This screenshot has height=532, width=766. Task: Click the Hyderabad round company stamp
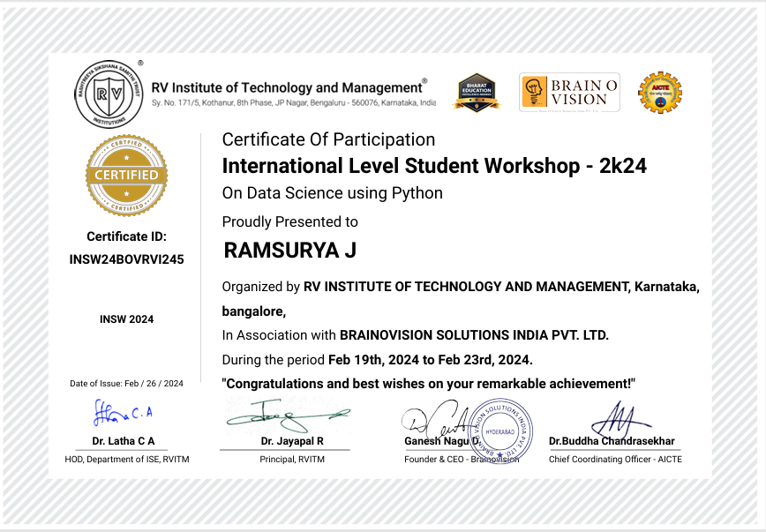[x=500, y=431]
